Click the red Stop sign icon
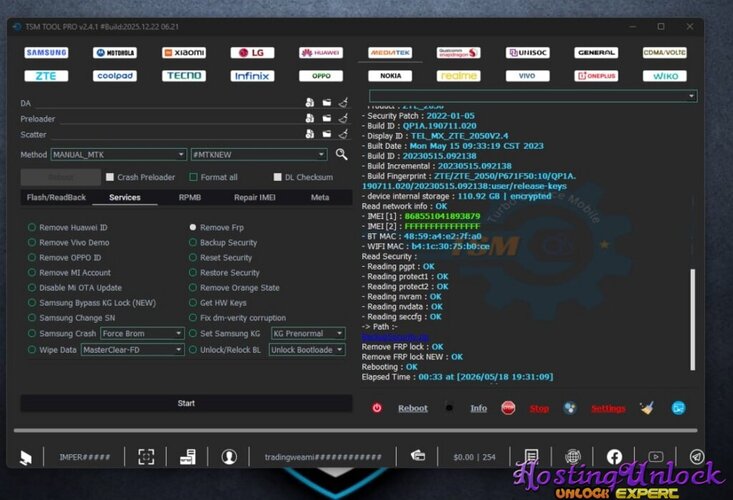 point(508,408)
